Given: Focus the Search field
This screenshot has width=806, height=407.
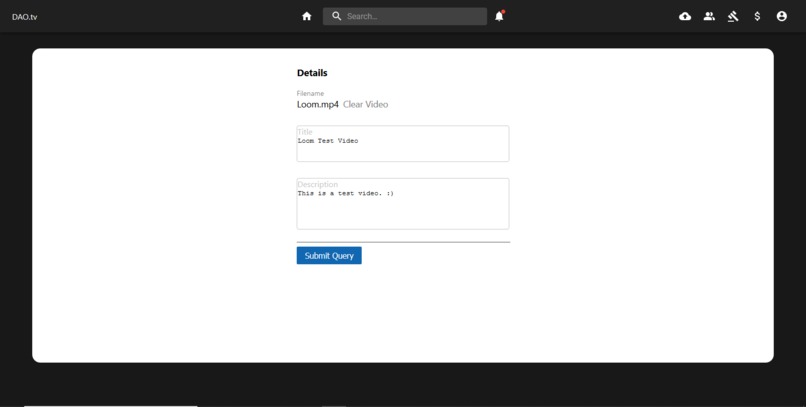Looking at the screenshot, I should 405,16.
